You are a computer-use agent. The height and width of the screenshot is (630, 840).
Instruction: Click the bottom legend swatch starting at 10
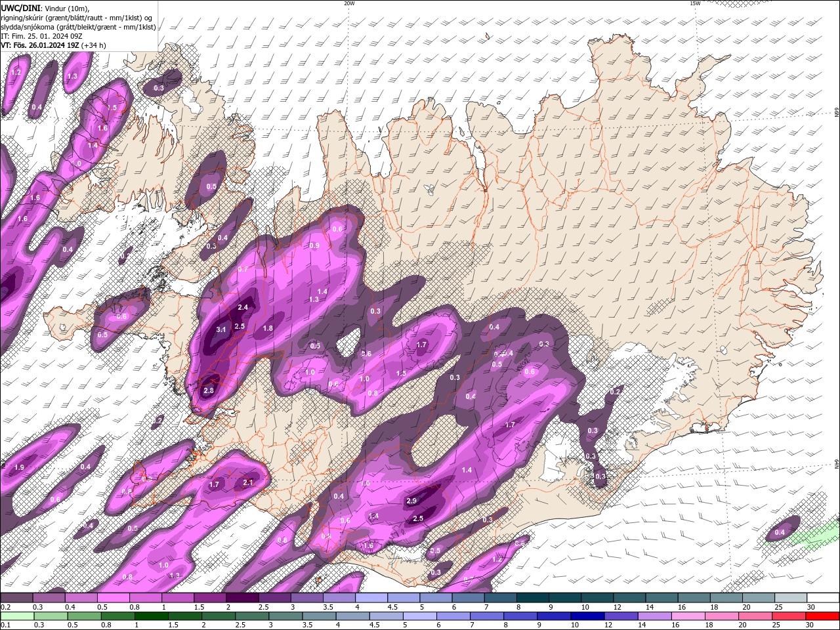click(588, 616)
